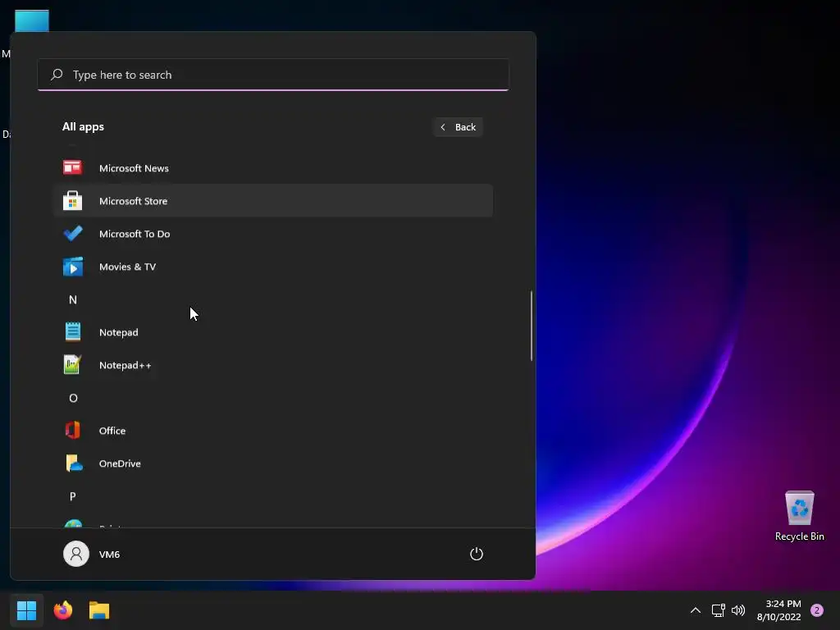This screenshot has height=630, width=840.
Task: Open File Explorer from taskbar
Action: 99,610
